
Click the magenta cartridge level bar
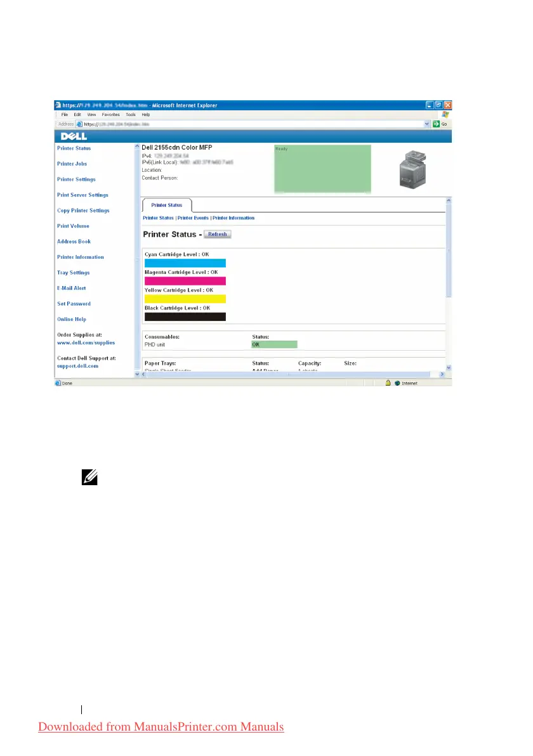click(x=185, y=280)
